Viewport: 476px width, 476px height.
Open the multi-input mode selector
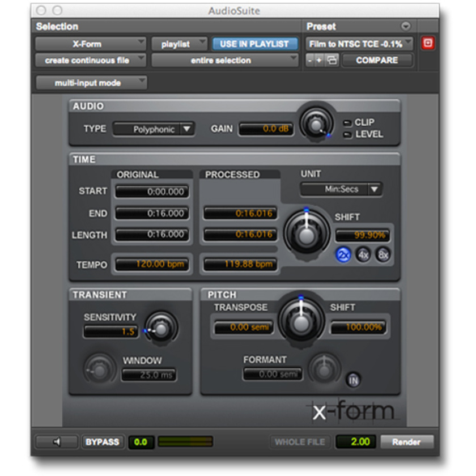pos(90,83)
